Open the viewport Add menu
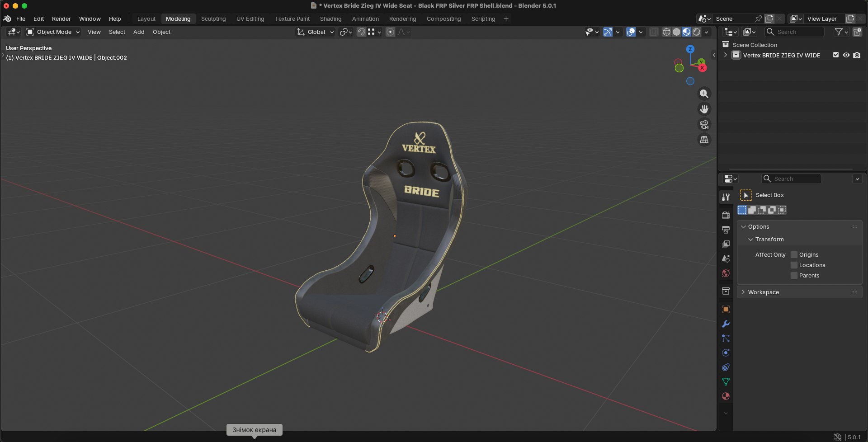Screen dimensions: 868x442 [139, 32]
